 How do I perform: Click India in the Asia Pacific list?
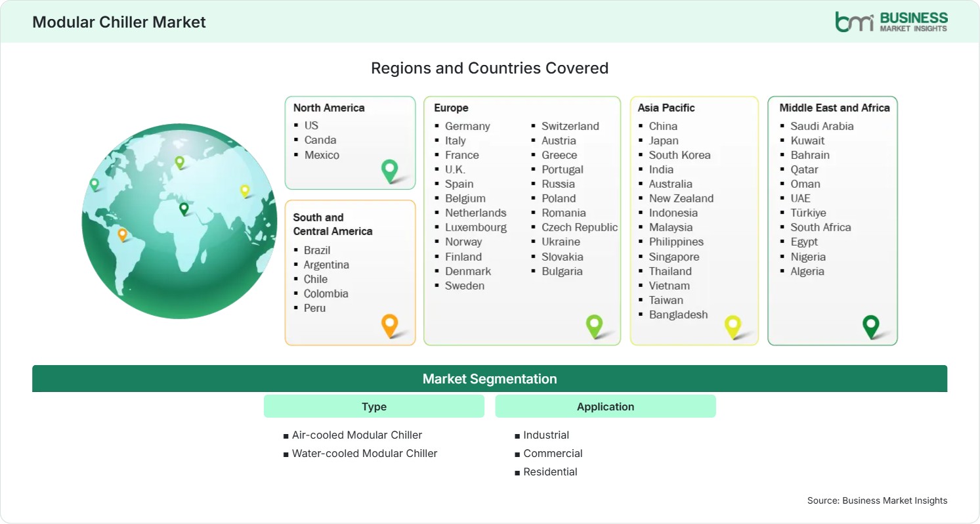[661, 169]
